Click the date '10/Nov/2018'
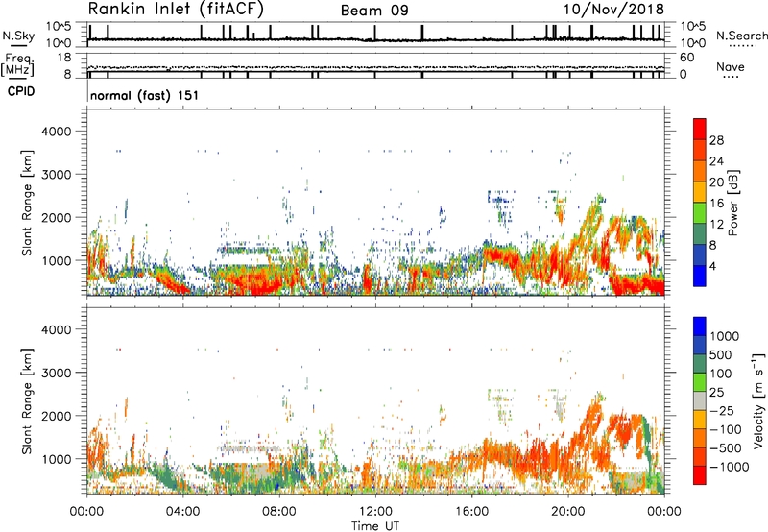 (613, 10)
